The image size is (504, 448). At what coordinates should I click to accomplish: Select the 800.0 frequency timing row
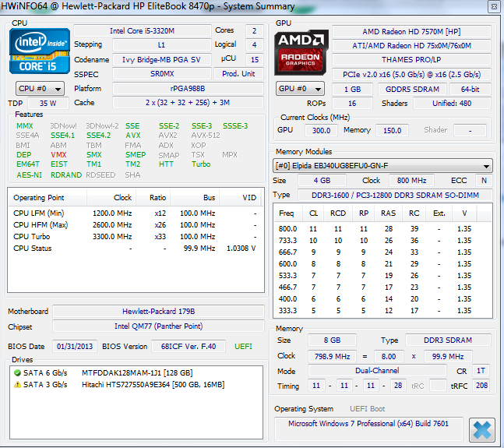382,229
